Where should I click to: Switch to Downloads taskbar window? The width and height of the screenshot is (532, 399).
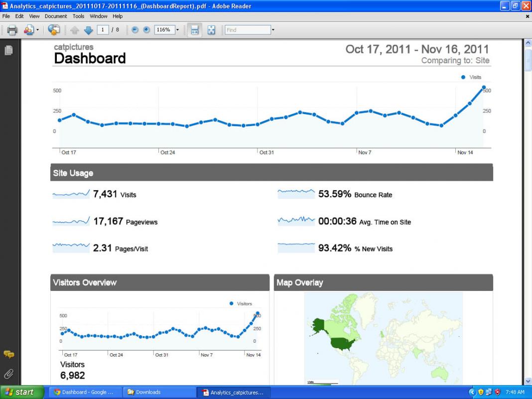click(x=159, y=393)
